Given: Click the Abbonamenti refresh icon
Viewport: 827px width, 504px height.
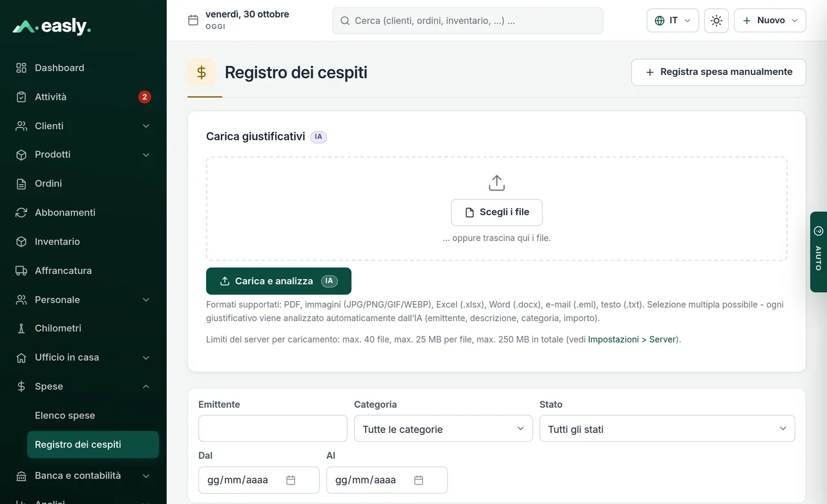Looking at the screenshot, I should (21, 213).
